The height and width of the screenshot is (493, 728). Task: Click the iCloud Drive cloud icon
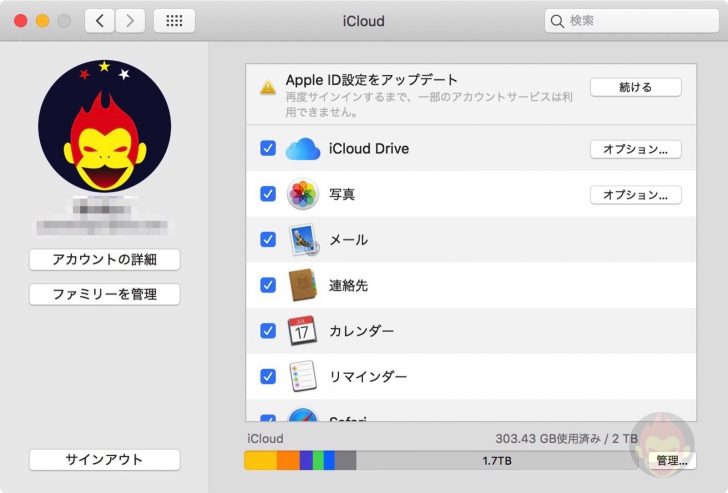coord(303,149)
